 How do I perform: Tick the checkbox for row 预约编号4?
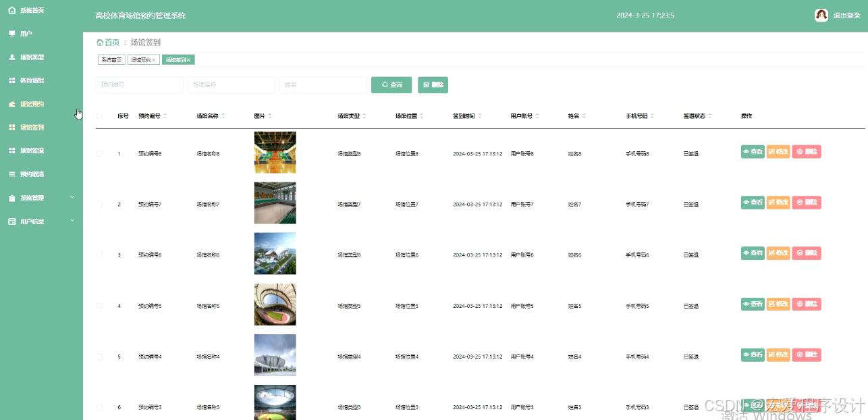(x=99, y=357)
